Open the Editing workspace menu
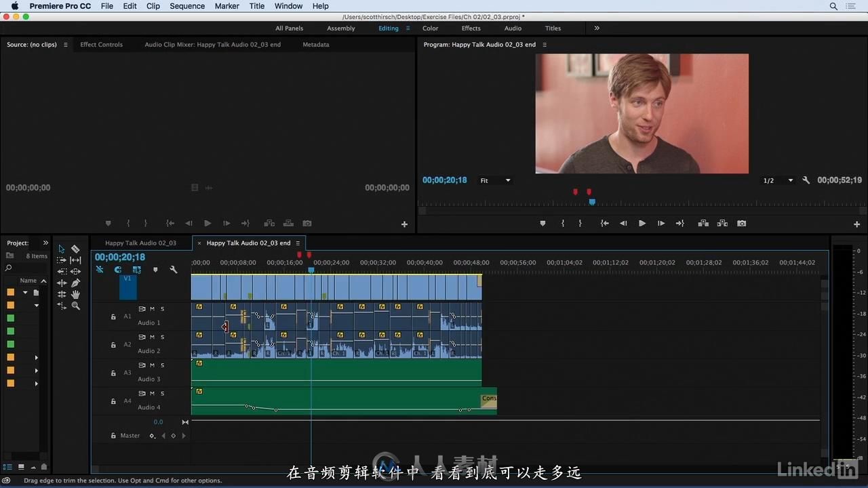 408,28
